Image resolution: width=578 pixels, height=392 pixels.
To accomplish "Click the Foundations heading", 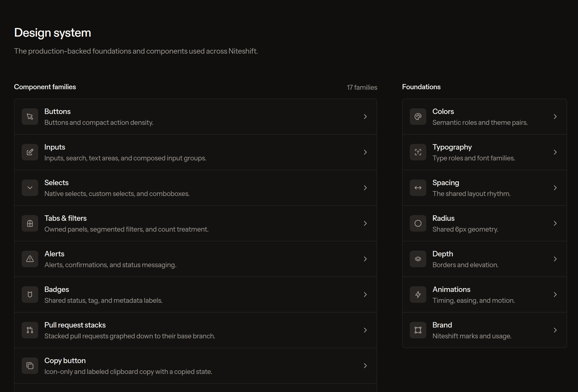I will pyautogui.click(x=421, y=87).
